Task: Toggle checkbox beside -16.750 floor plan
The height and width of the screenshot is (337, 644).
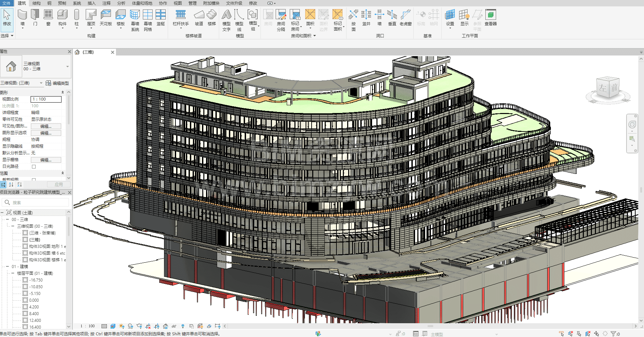Action: (25, 280)
